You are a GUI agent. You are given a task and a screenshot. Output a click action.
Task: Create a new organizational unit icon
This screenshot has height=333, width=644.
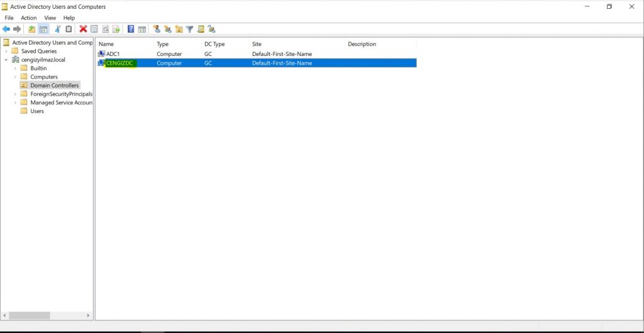(179, 29)
